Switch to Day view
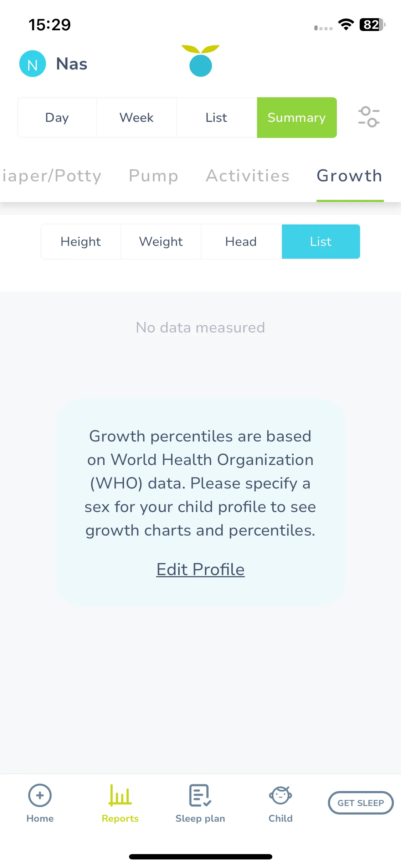Image resolution: width=401 pixels, height=868 pixels. [57, 118]
